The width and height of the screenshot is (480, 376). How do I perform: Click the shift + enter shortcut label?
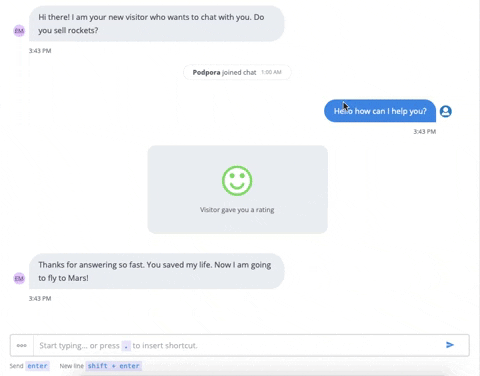(113, 366)
